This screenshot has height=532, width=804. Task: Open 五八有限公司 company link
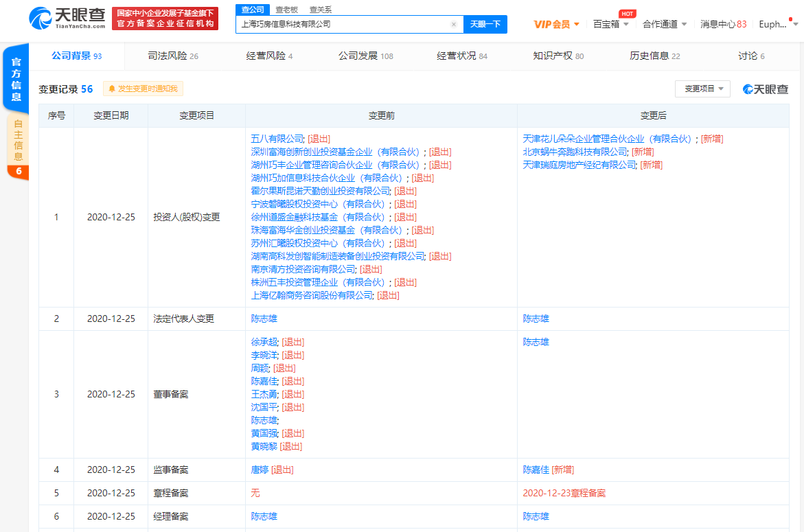pos(277,139)
